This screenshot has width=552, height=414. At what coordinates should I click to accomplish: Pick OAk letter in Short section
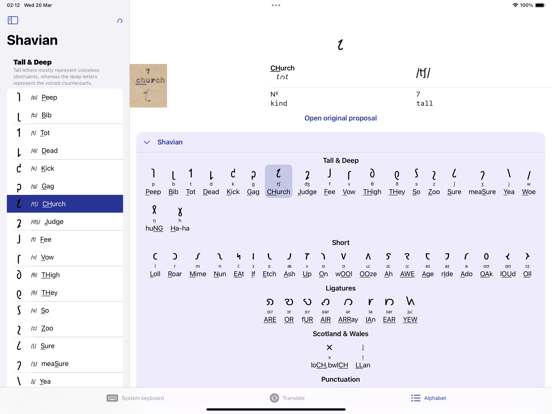[486, 265]
